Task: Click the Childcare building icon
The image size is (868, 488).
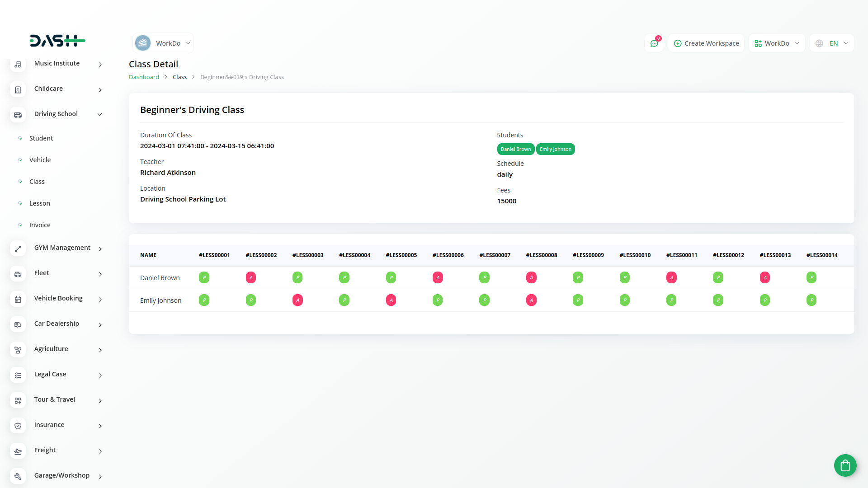Action: point(18,90)
